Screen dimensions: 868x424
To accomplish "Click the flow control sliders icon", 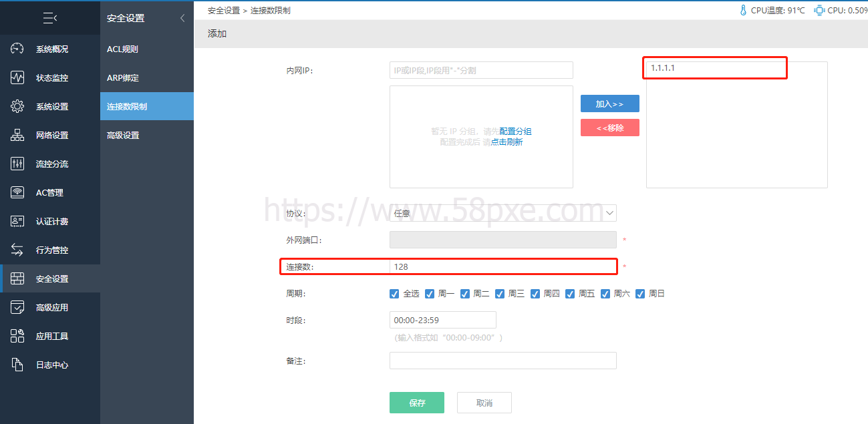I will coord(17,164).
